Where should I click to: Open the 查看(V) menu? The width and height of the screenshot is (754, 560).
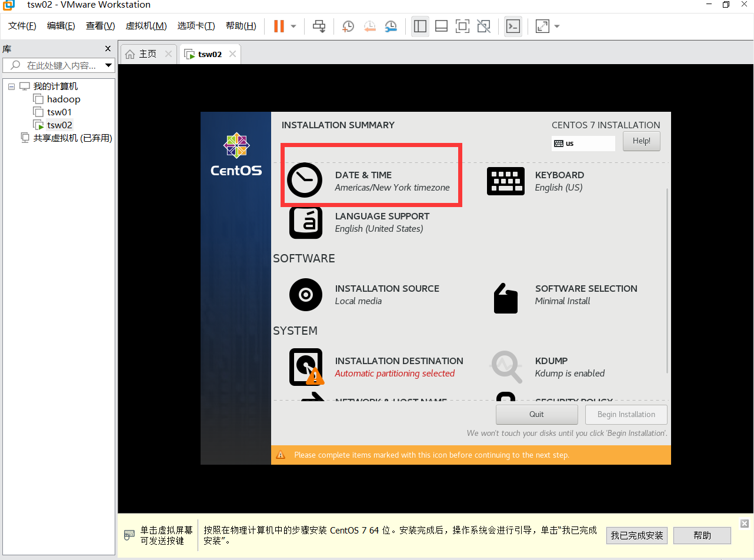coord(101,26)
